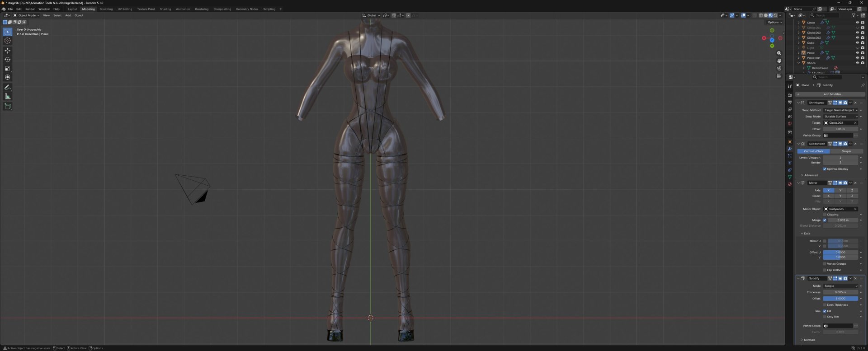This screenshot has width=868, height=351.
Task: Open the Wrap Method dropdown
Action: coord(840,110)
